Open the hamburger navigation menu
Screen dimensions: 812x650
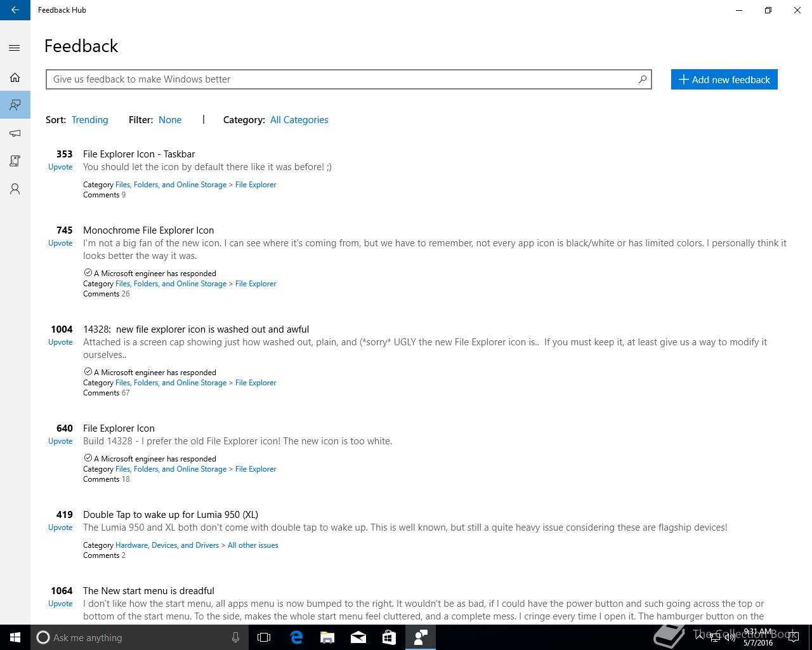tap(15, 48)
